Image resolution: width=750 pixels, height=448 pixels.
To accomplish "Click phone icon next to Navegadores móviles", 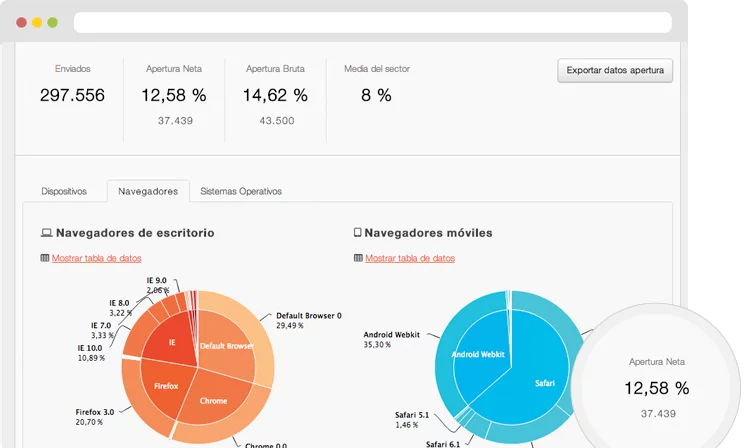I will [x=357, y=232].
